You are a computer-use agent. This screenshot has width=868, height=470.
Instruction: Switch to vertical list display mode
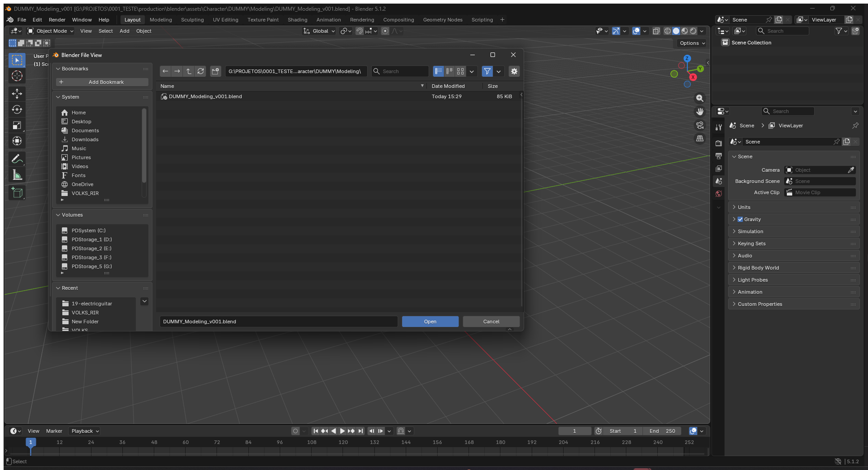(438, 71)
